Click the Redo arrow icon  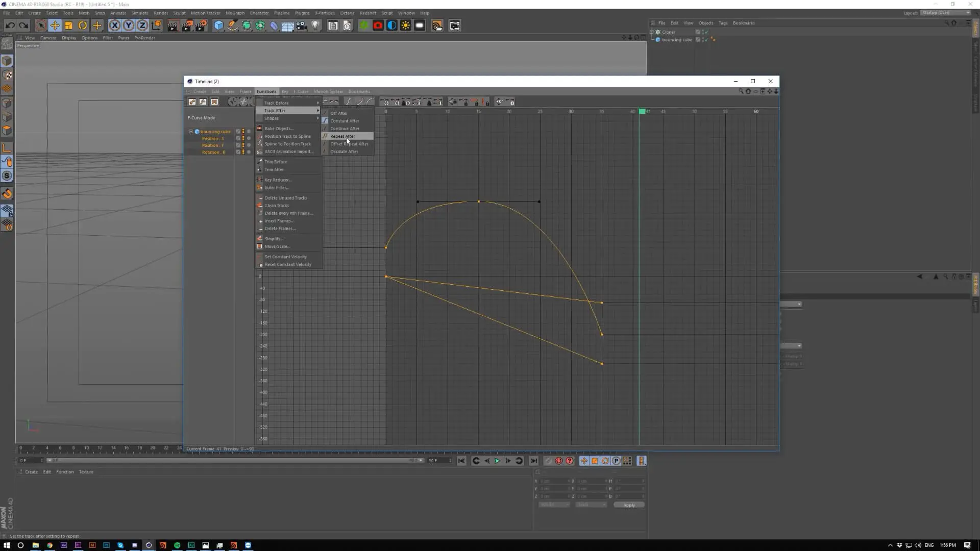[23, 26]
